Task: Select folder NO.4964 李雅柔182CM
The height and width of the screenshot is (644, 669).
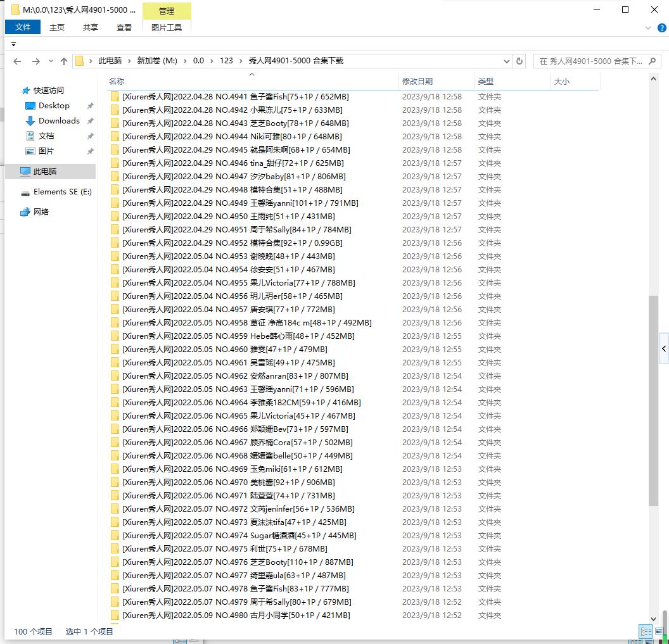Action: coord(241,403)
